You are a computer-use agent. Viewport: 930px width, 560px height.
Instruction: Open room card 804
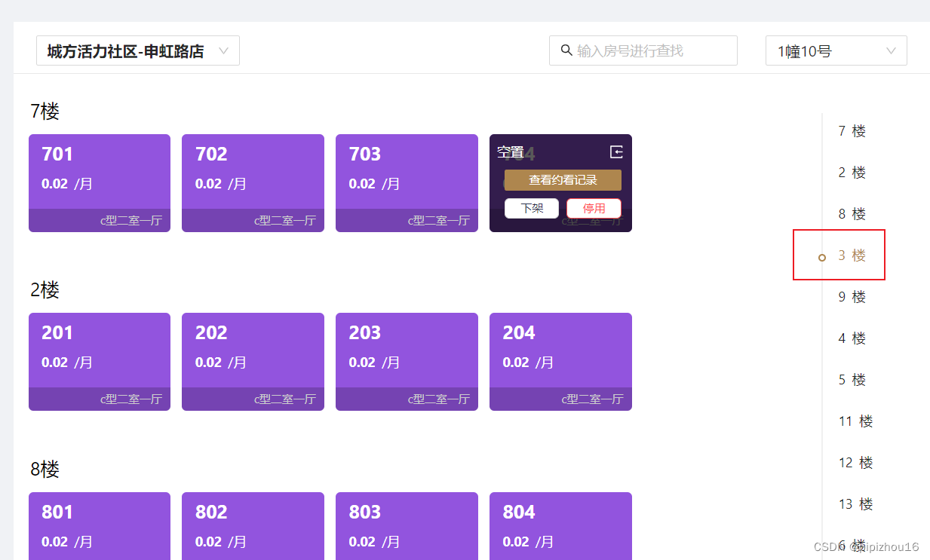point(561,526)
